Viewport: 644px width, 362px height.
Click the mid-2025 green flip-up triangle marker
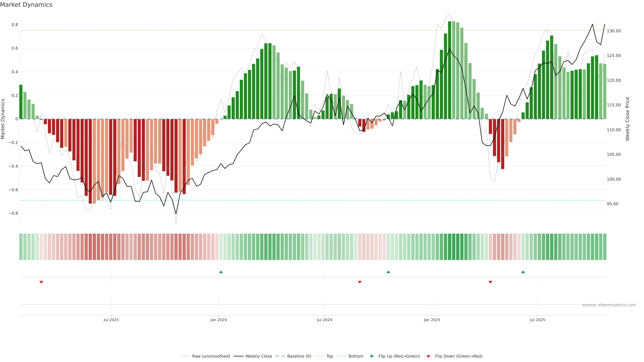[x=523, y=272]
